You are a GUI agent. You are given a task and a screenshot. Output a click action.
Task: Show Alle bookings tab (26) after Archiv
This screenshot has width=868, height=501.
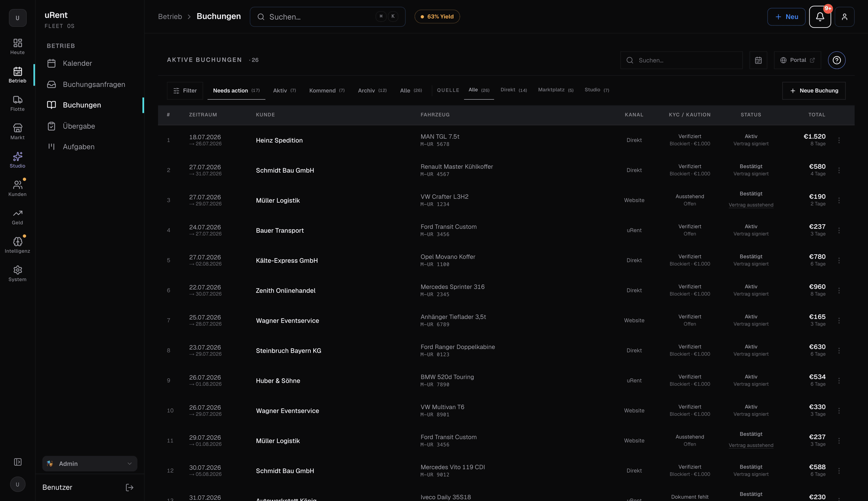(411, 91)
